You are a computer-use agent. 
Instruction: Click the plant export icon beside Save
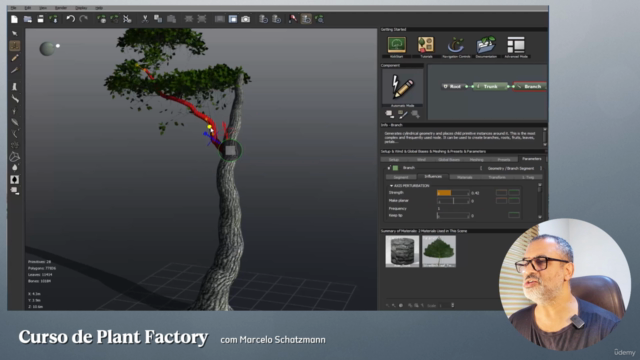[53, 19]
